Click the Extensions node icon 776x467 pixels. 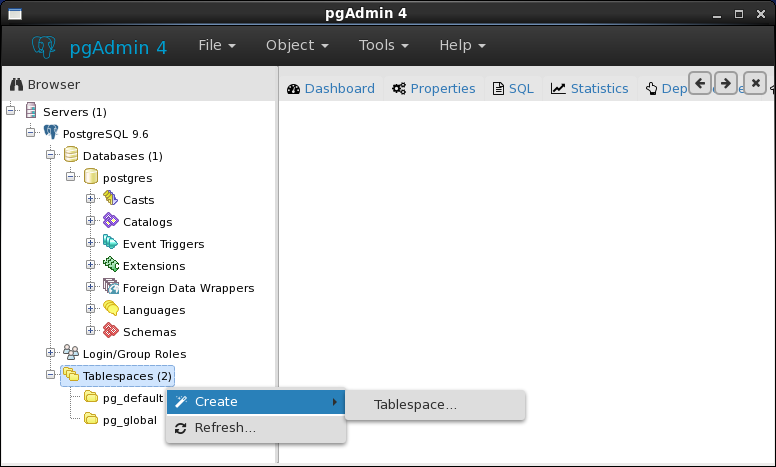(x=110, y=264)
